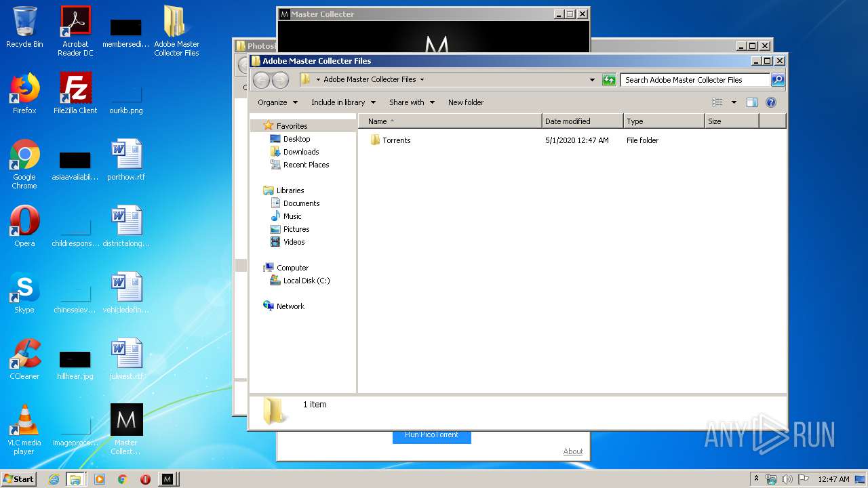Select Network in navigation pane
Image resolution: width=868 pixels, height=488 pixels.
click(x=290, y=306)
